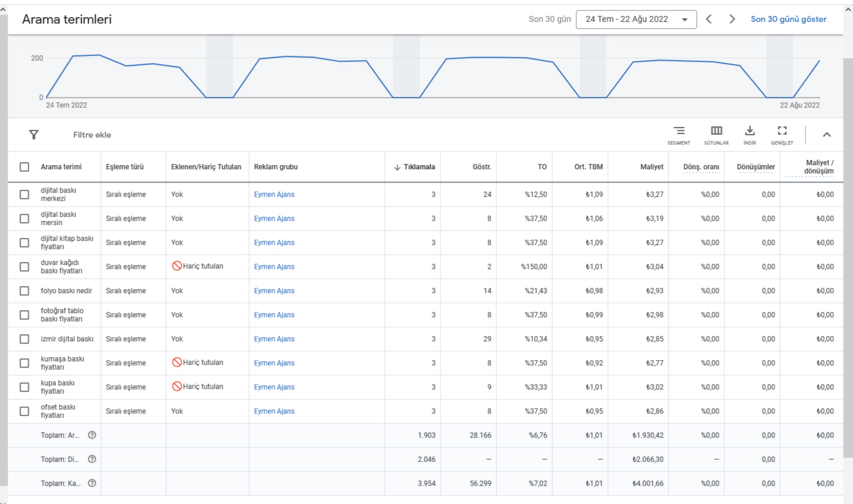
Task: Toggle the select-all header checkbox
Action: [24, 167]
